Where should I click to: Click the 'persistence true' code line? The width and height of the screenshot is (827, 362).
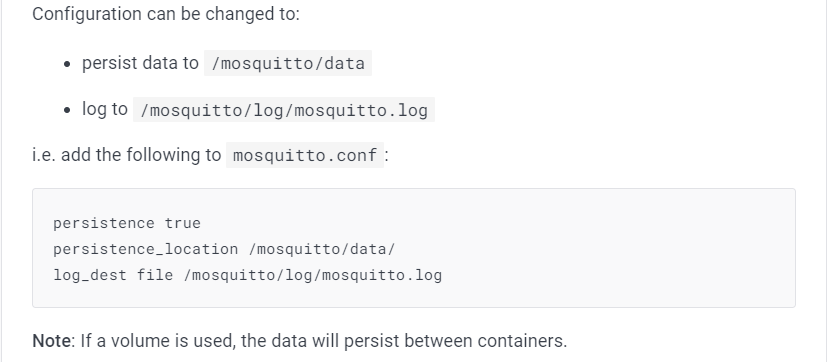(x=127, y=223)
